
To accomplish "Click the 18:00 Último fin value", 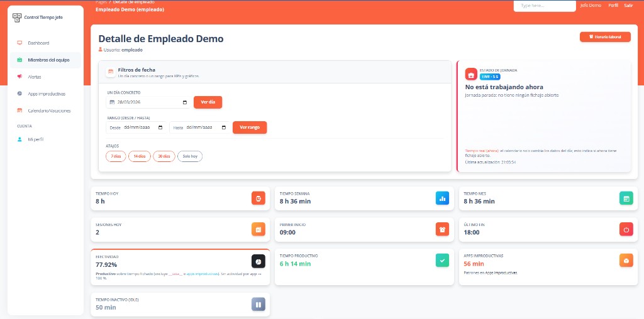I will pyautogui.click(x=472, y=232).
